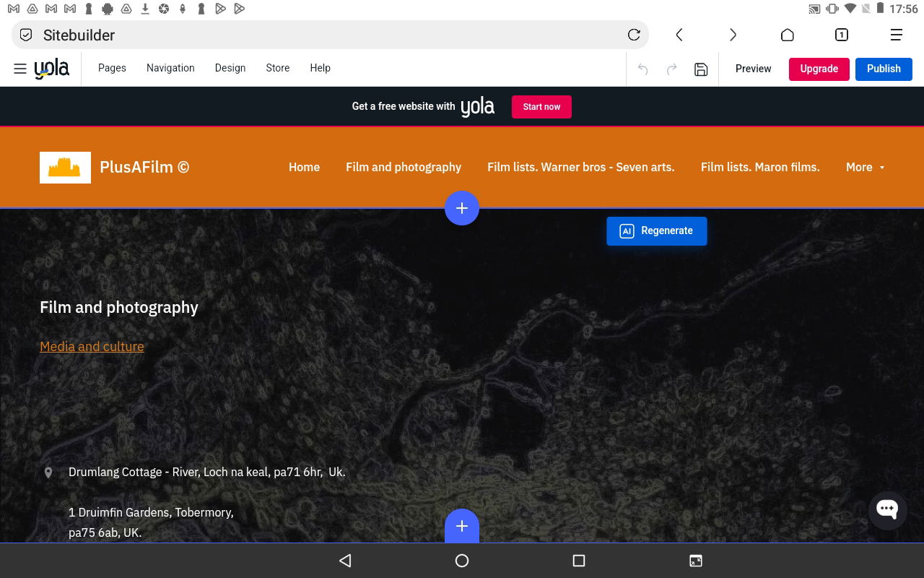Open the Help menu
The height and width of the screenshot is (578, 924).
pos(321,68)
